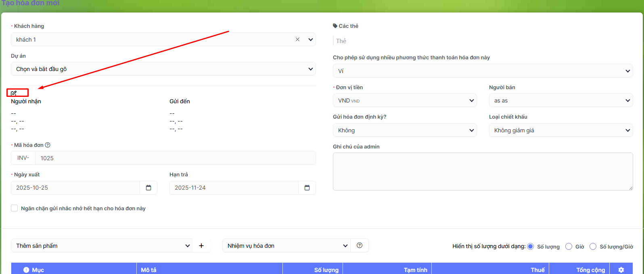The height and width of the screenshot is (274, 644).
Task: Click the Ghi chú của admin text area
Action: click(x=483, y=172)
